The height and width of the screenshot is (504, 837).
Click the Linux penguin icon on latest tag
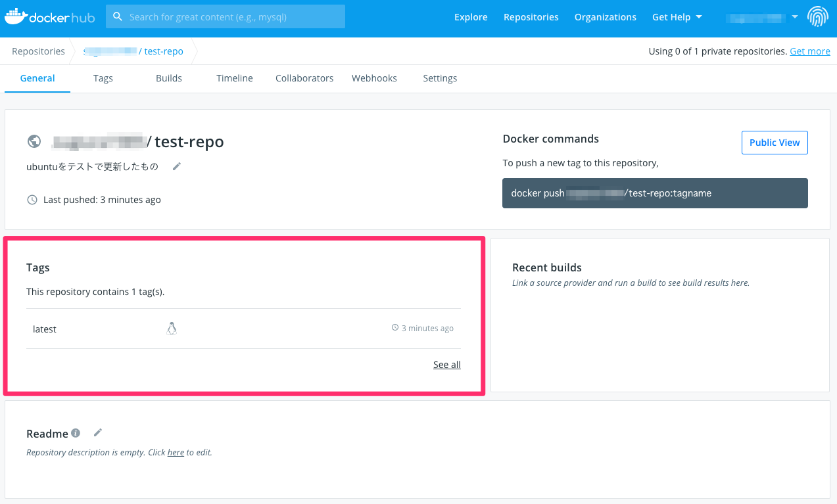tap(172, 329)
